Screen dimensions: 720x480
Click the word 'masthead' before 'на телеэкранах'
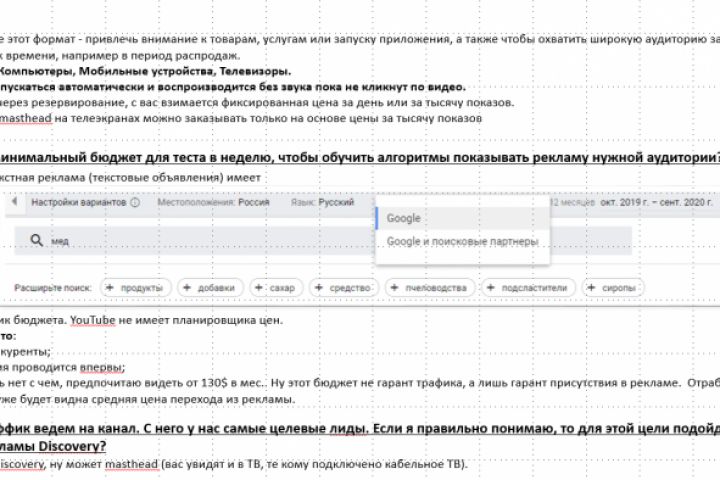(26, 118)
